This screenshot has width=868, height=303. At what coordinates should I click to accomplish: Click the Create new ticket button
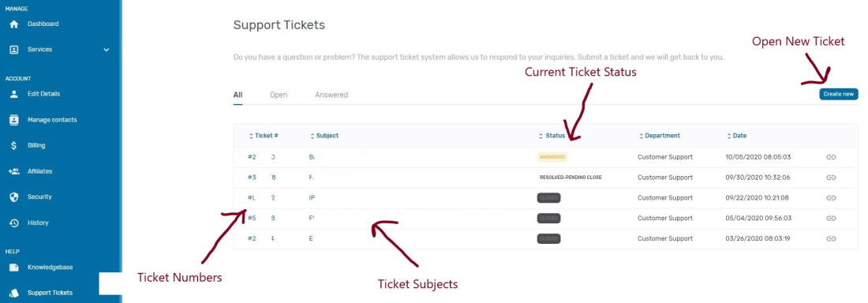point(839,94)
